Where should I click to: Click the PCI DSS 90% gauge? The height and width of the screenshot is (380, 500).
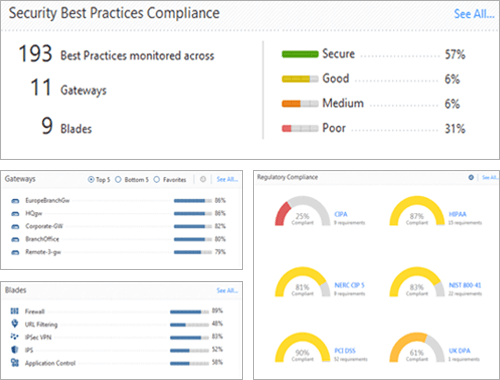[x=302, y=347]
